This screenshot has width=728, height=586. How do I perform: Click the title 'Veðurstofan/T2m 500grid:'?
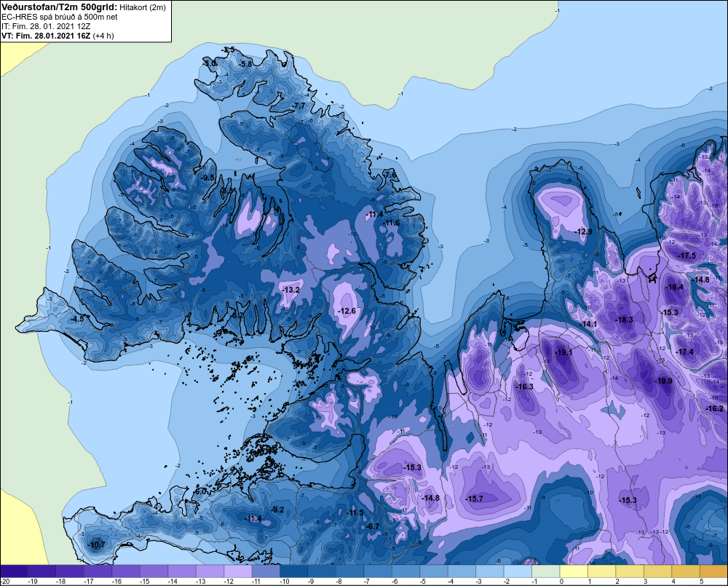[60, 7]
